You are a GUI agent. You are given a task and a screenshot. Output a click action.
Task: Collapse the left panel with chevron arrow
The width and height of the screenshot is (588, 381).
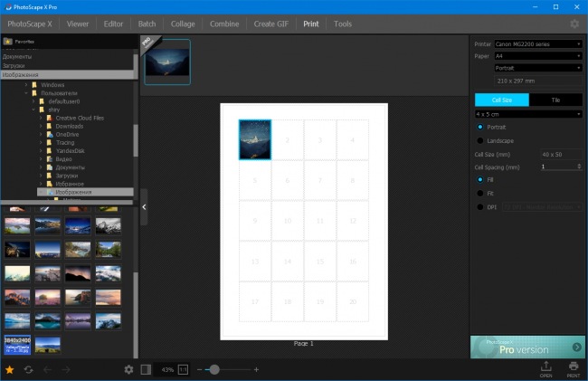pyautogui.click(x=144, y=207)
